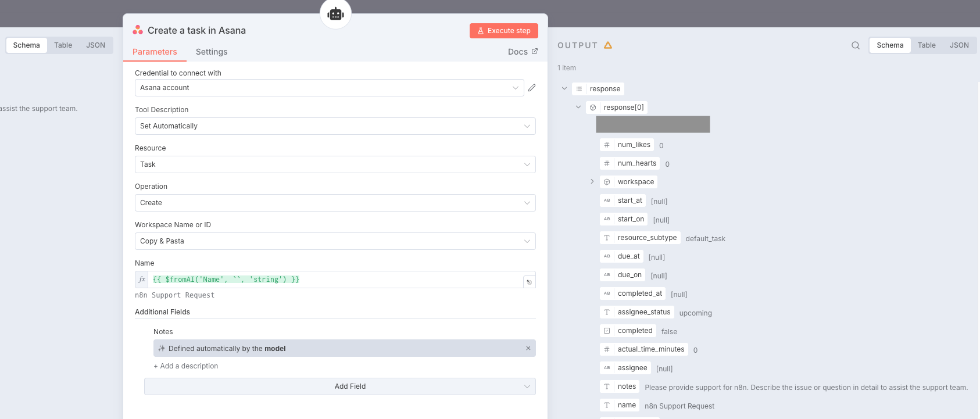Click the Execute step button
The width and height of the screenshot is (980, 419).
[504, 31]
